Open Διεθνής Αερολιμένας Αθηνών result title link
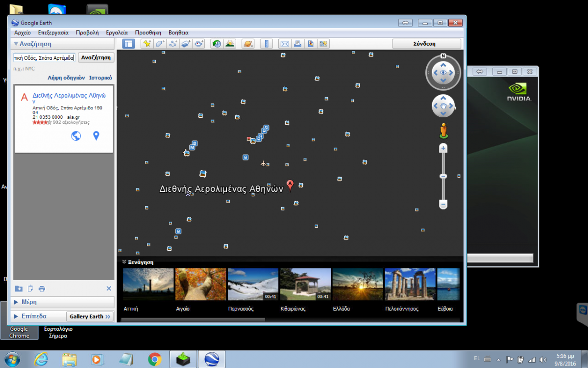588x368 pixels. [x=69, y=98]
